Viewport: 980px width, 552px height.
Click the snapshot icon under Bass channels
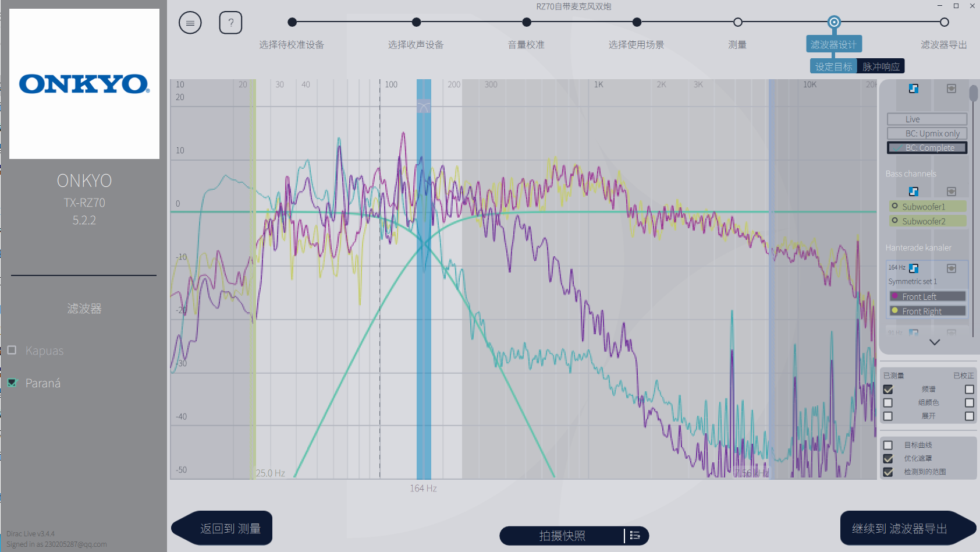(951, 192)
